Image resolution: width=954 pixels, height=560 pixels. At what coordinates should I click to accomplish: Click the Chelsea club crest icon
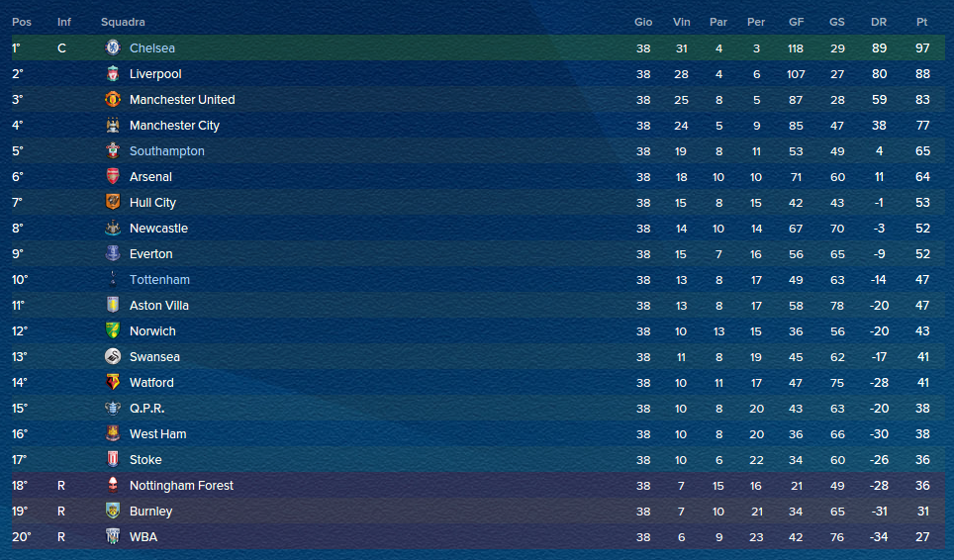click(x=113, y=47)
